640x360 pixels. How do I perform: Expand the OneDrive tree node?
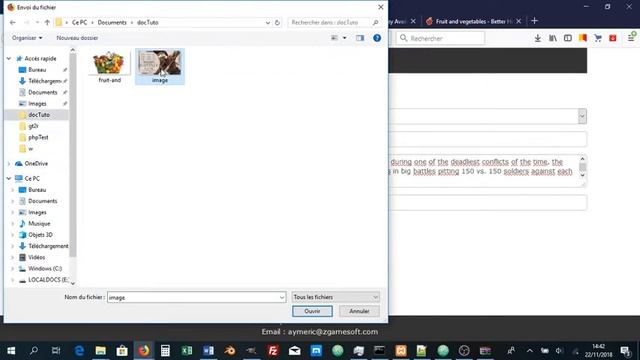pyautogui.click(x=9, y=164)
